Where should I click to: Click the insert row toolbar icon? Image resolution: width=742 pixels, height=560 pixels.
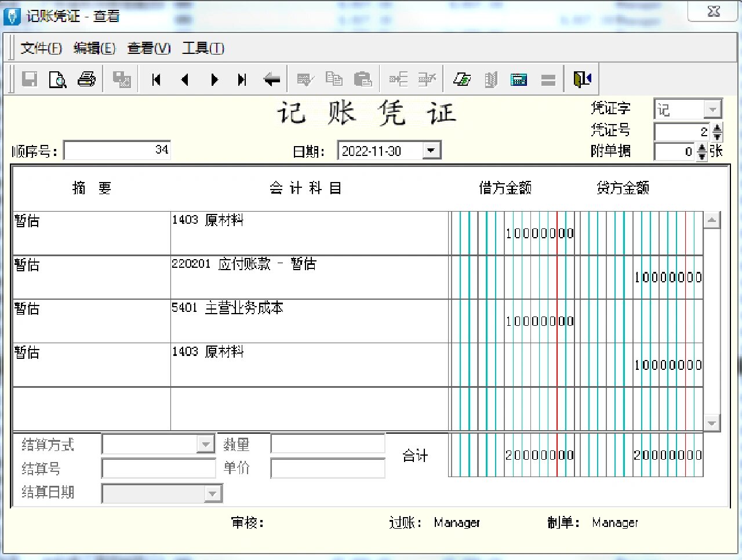(x=398, y=79)
